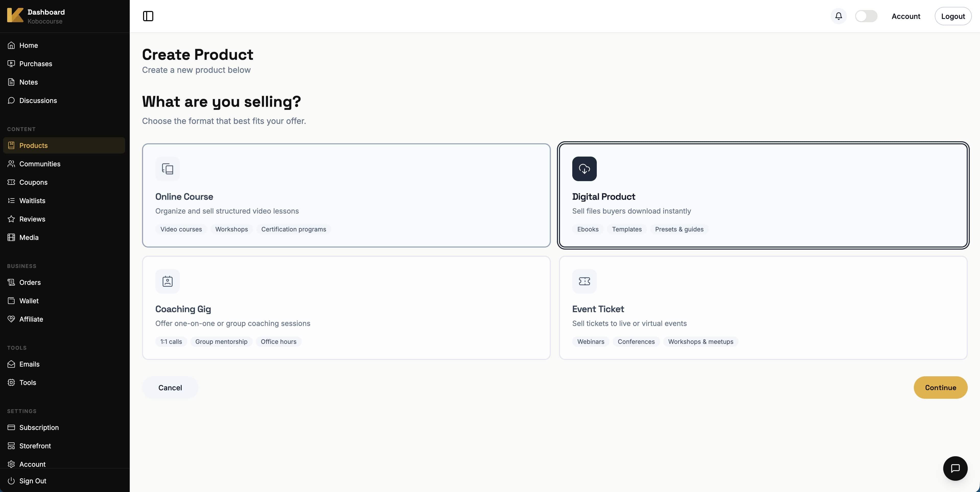This screenshot has height=492, width=980.
Task: Open Storefront settings
Action: tap(64, 446)
